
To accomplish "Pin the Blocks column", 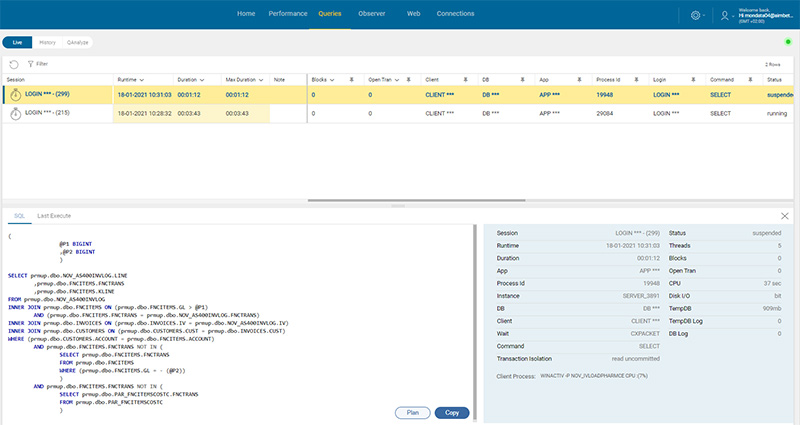I will click(x=352, y=80).
